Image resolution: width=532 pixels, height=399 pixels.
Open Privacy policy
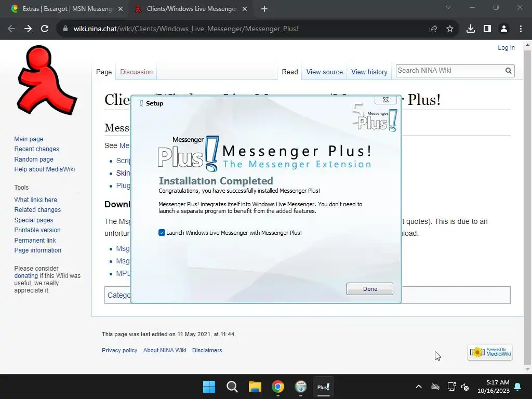point(119,350)
